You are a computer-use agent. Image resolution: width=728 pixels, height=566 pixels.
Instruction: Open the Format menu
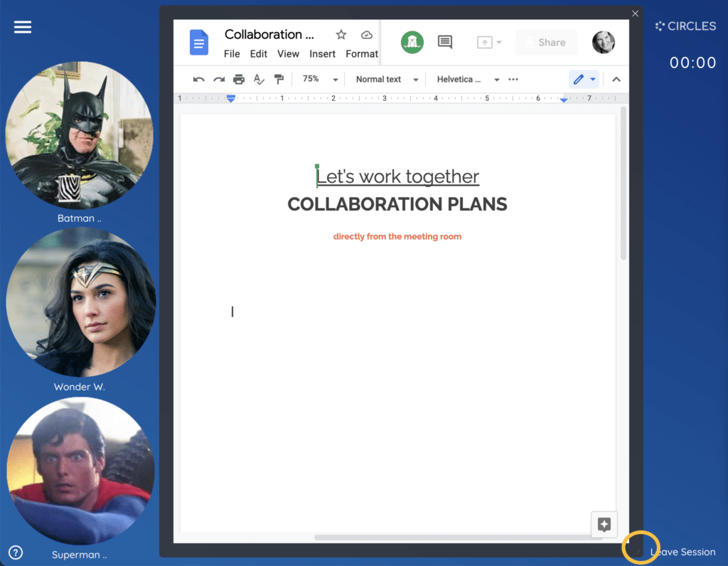pos(362,54)
